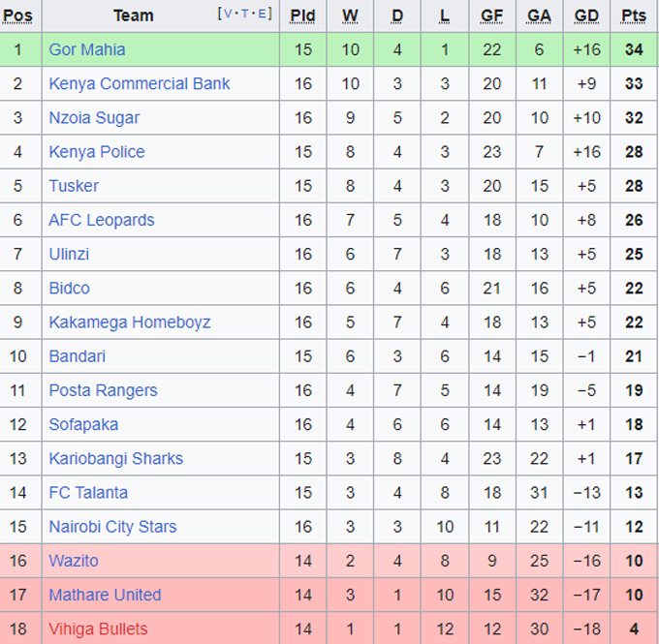Open the Gor Mahia team link
This screenshot has height=644, width=659.
point(87,49)
